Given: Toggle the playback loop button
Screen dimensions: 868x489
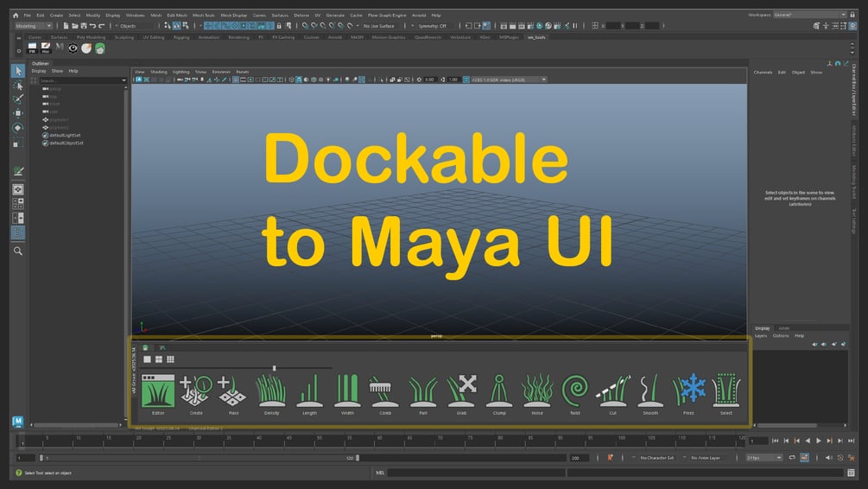Looking at the screenshot, I should pyautogui.click(x=792, y=457).
